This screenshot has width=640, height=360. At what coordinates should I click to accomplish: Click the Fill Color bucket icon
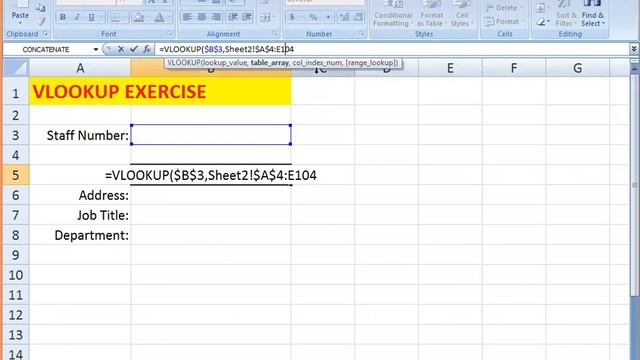coord(139,17)
